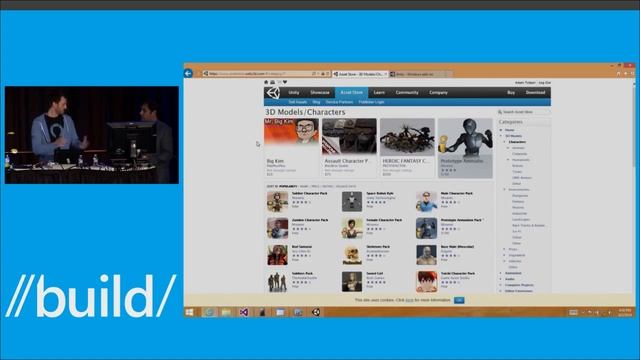The width and height of the screenshot is (640, 360).
Task: Open the Learn menu item
Action: [x=379, y=93]
